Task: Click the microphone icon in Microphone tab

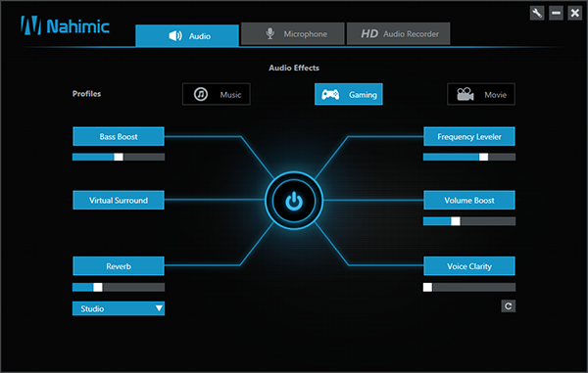Action: point(269,33)
